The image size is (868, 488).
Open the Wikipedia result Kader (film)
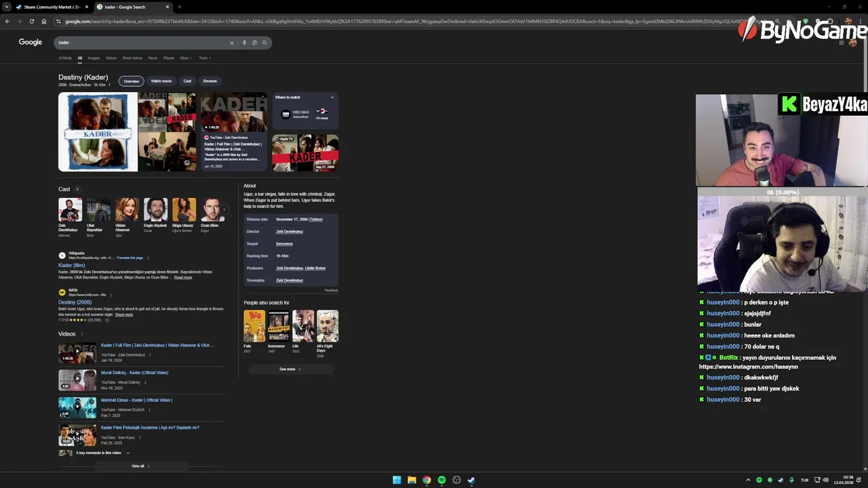coord(72,265)
